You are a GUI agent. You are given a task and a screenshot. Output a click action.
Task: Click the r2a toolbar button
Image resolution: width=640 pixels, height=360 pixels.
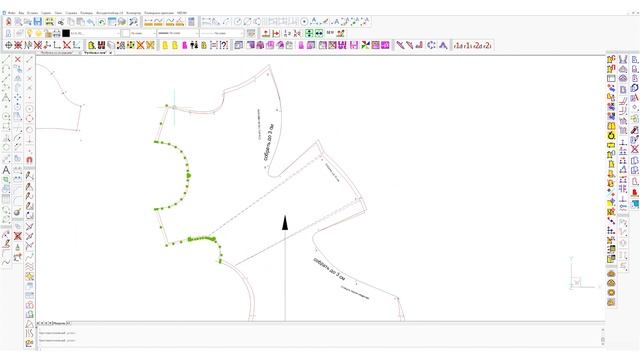478,45
